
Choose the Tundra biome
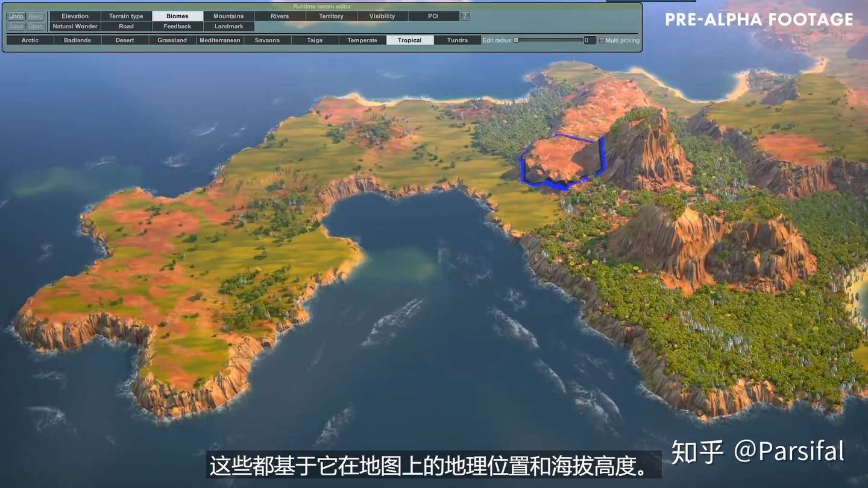(x=458, y=40)
